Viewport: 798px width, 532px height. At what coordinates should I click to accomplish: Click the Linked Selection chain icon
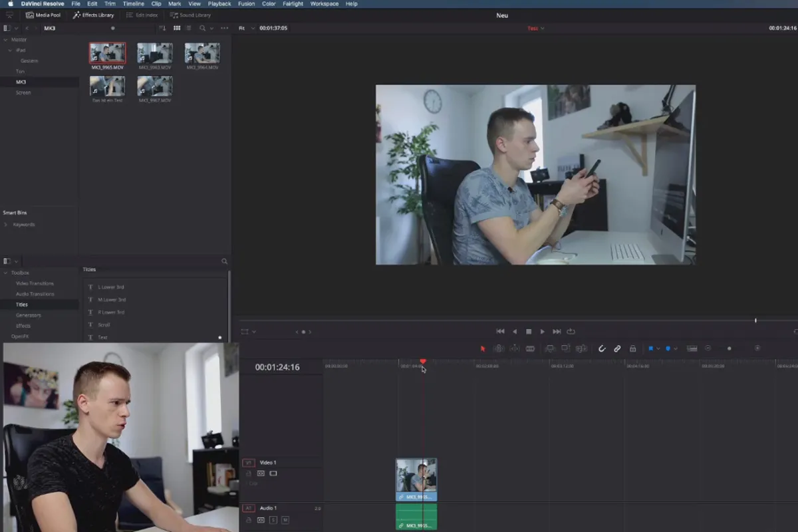coord(617,348)
